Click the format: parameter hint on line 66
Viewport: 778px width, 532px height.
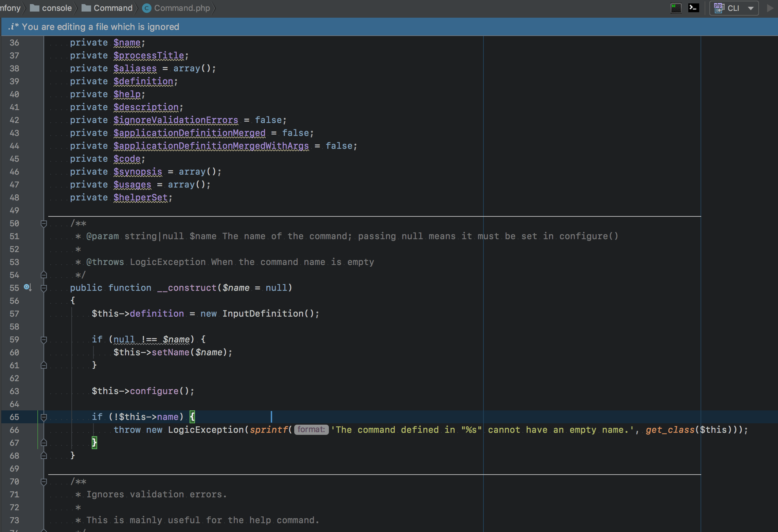pos(311,430)
